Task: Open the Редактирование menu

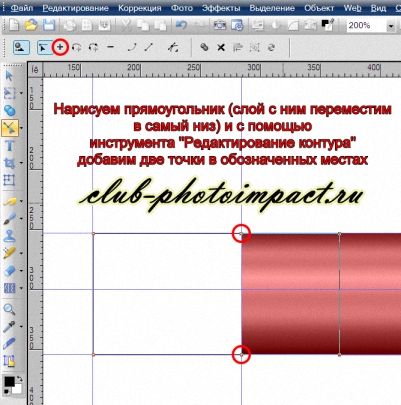Action: point(75,8)
